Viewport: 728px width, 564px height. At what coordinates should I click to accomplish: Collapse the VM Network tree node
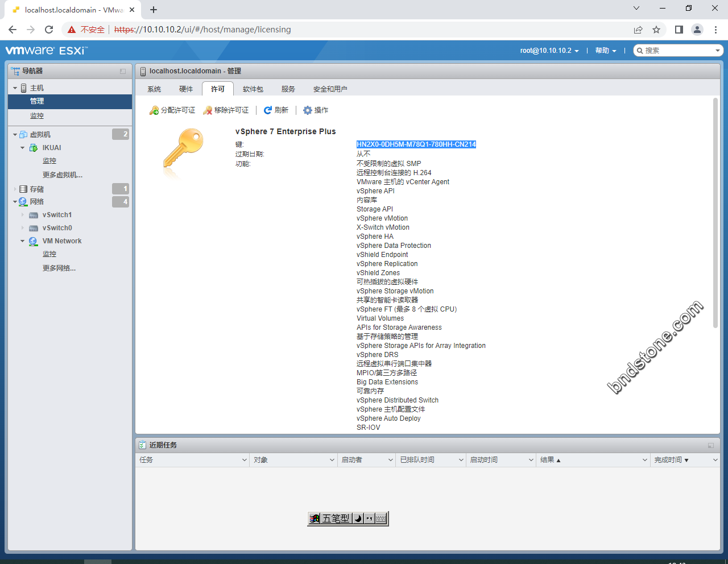[23, 241]
